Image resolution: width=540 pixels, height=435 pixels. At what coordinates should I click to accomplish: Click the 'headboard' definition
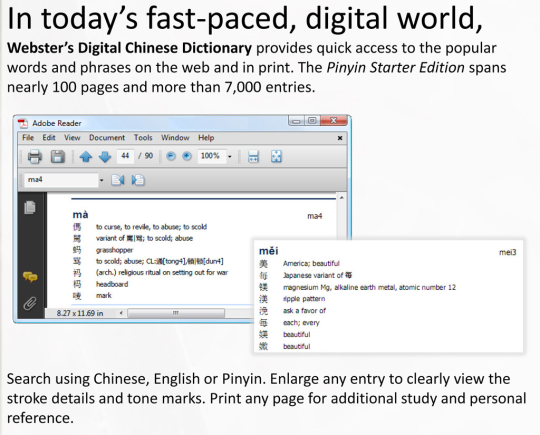(112, 284)
